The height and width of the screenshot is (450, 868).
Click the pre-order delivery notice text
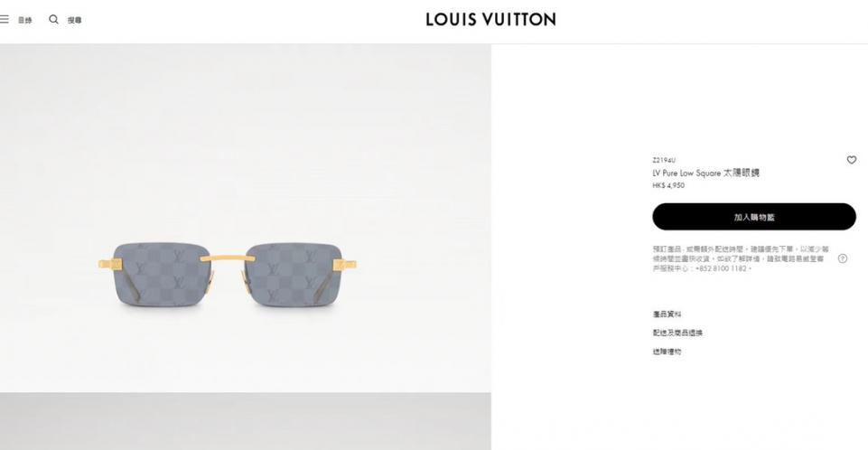coord(741,258)
